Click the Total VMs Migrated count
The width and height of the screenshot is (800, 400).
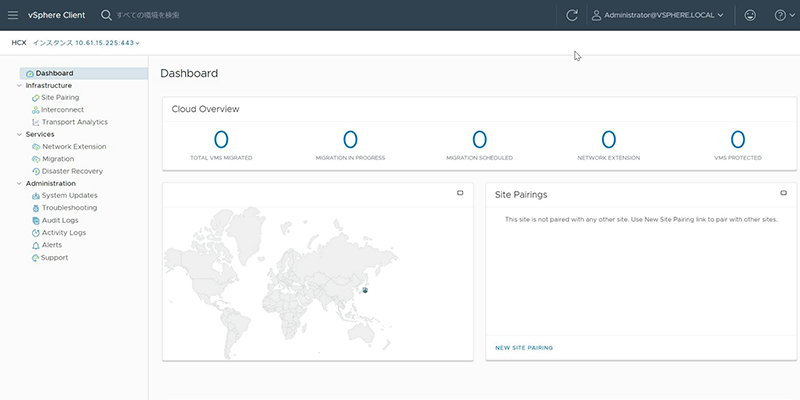(221, 139)
